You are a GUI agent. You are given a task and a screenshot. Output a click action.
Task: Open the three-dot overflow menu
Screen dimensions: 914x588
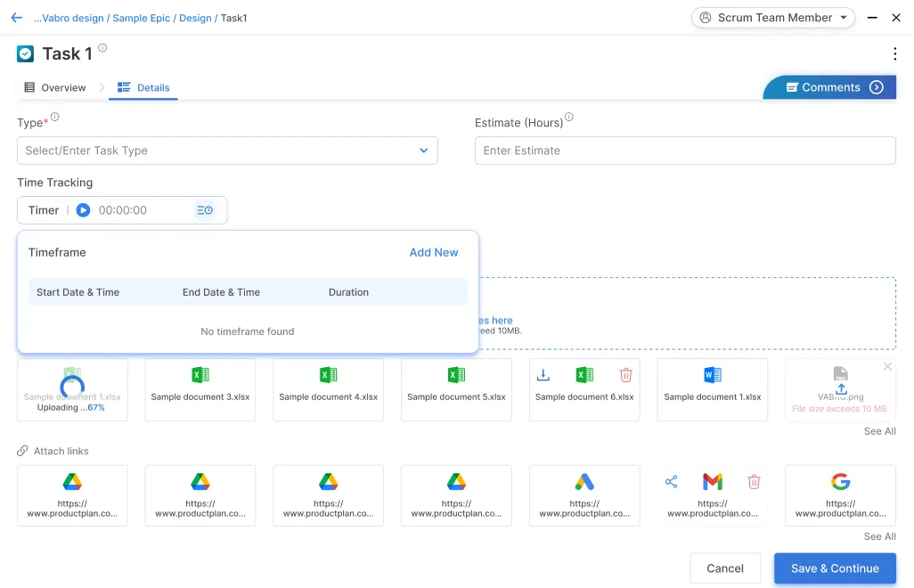[894, 53]
